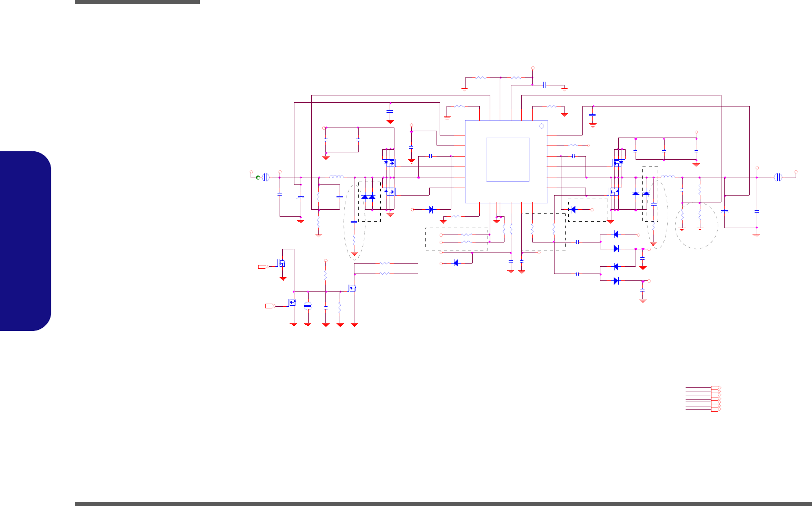
Task: Select the left-pointing diode below the dashed resistor box
Action: [456, 262]
